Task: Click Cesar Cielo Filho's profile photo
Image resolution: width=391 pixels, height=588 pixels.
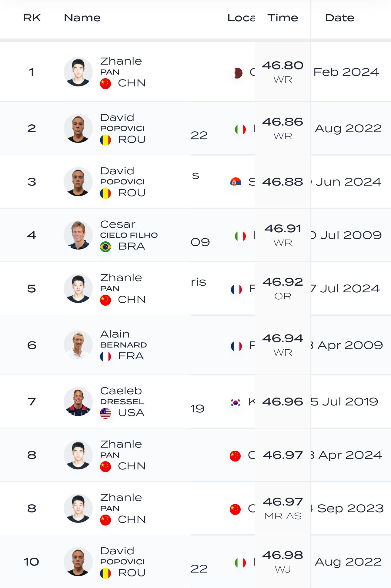Action: click(x=78, y=235)
